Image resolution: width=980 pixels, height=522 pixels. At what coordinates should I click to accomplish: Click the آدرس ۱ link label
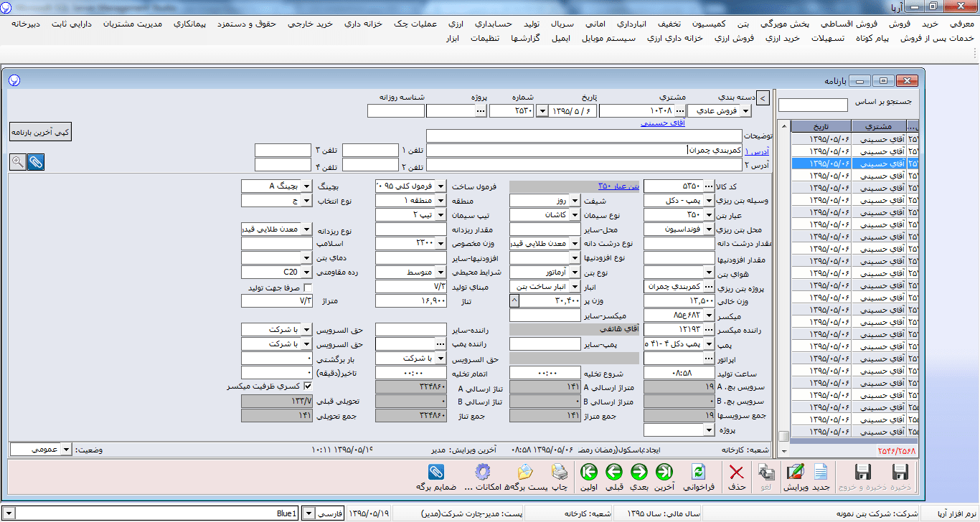[x=758, y=151]
